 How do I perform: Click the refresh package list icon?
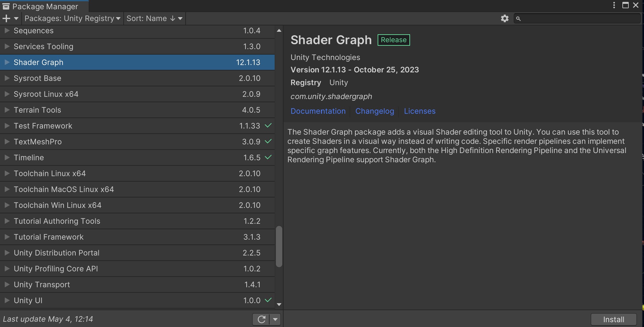tap(261, 319)
